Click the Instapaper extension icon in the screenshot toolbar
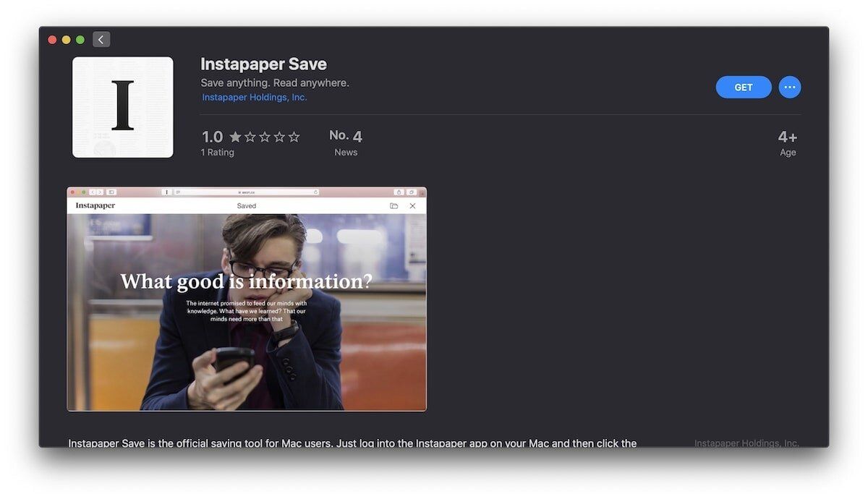 coord(166,192)
